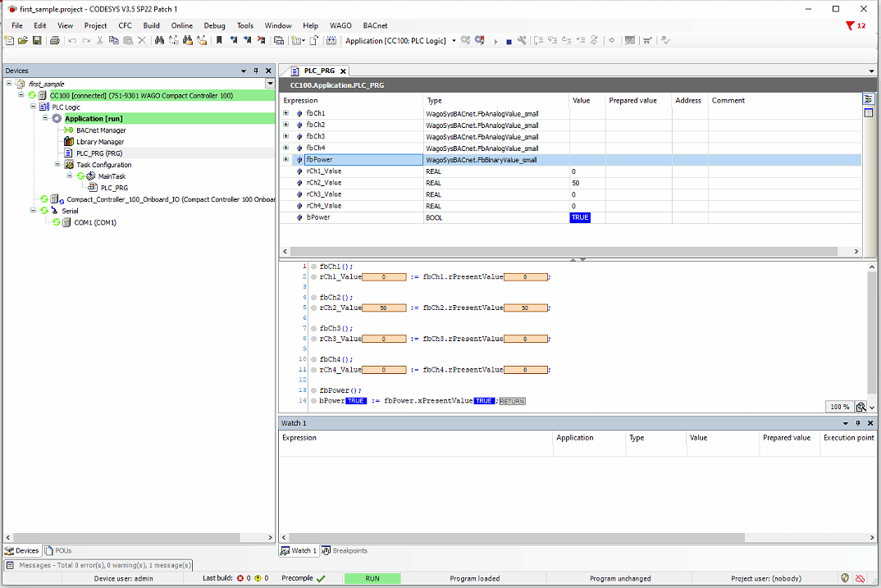The height and width of the screenshot is (588, 881).
Task: Click the Print icon in toolbar
Action: coord(54,40)
